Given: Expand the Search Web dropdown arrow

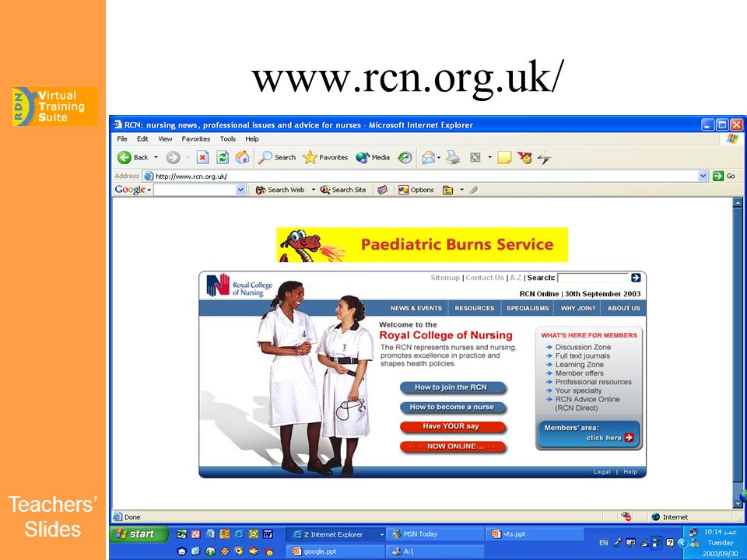Looking at the screenshot, I should 313,190.
